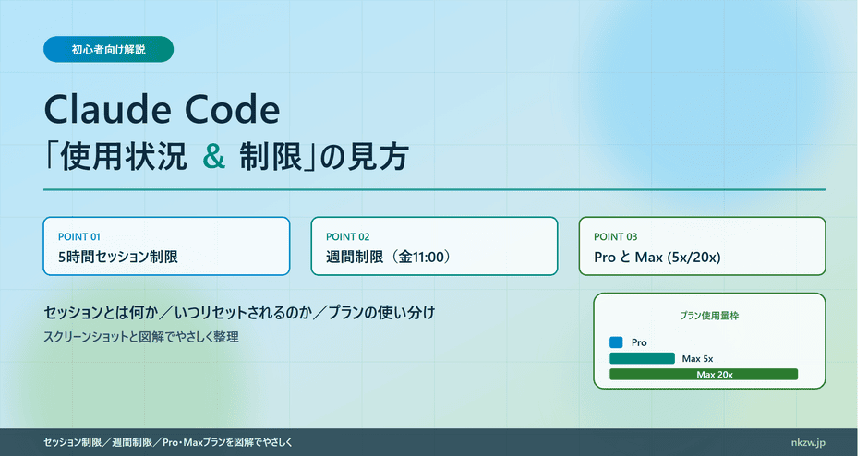The height and width of the screenshot is (456, 868).
Task: Click the 「使用状況 & 制限」の見方 heading
Action: coord(227,156)
